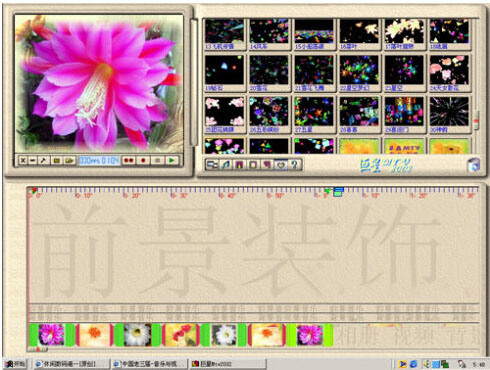Click the camera icon beside the logo

[473, 165]
